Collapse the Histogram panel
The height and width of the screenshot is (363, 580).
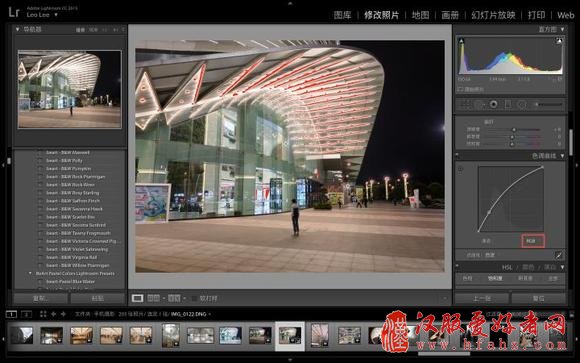pos(562,29)
